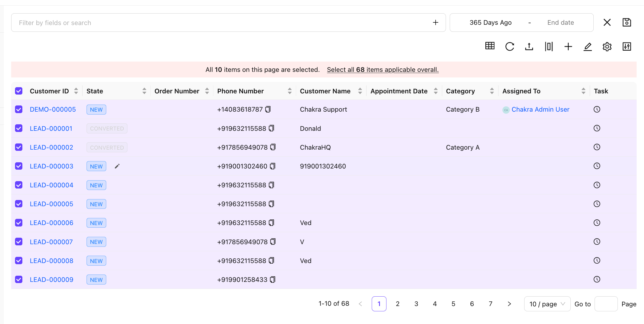Viewport: 644px width, 324px height.
Task: Sort by the Customer Name column
Action: (360, 91)
